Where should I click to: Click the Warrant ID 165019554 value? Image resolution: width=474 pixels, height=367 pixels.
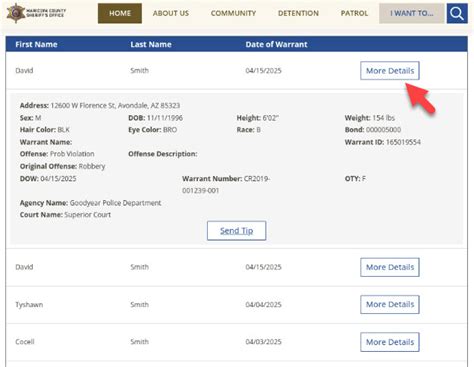coord(403,142)
